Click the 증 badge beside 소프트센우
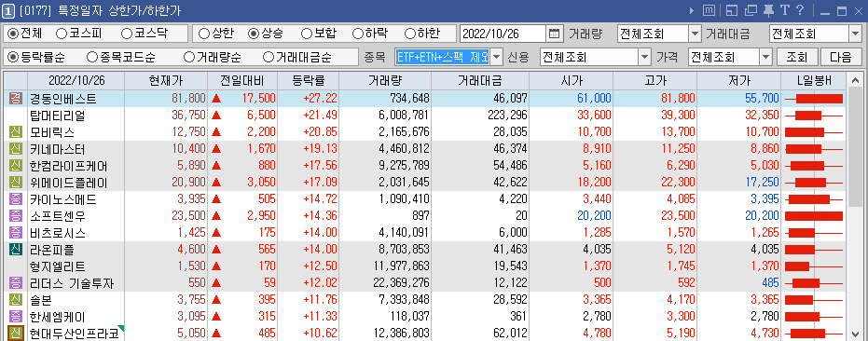Screen dimensions: 868x341 16,216
